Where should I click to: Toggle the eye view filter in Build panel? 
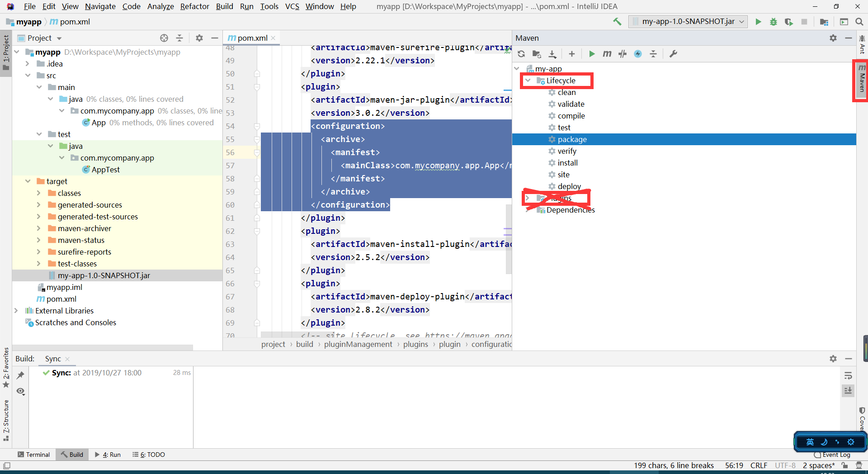point(21,391)
